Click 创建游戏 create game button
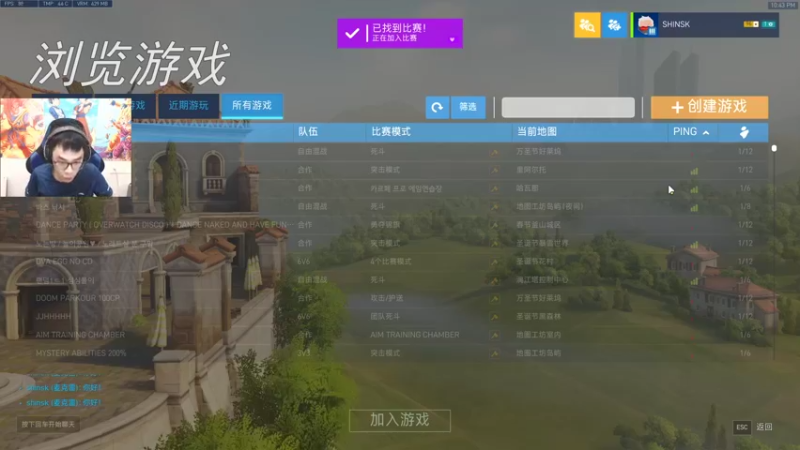Screen dimensions: 800x450 [x=709, y=107]
